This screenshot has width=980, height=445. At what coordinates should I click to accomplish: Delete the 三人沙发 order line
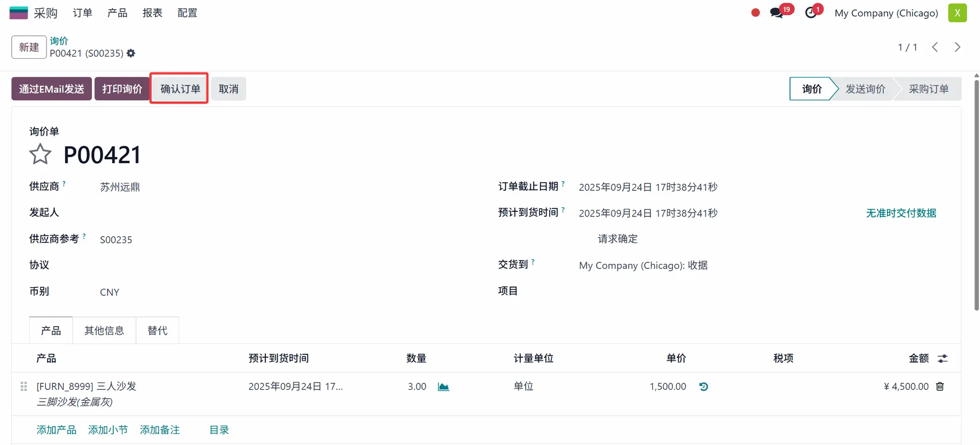coord(940,386)
